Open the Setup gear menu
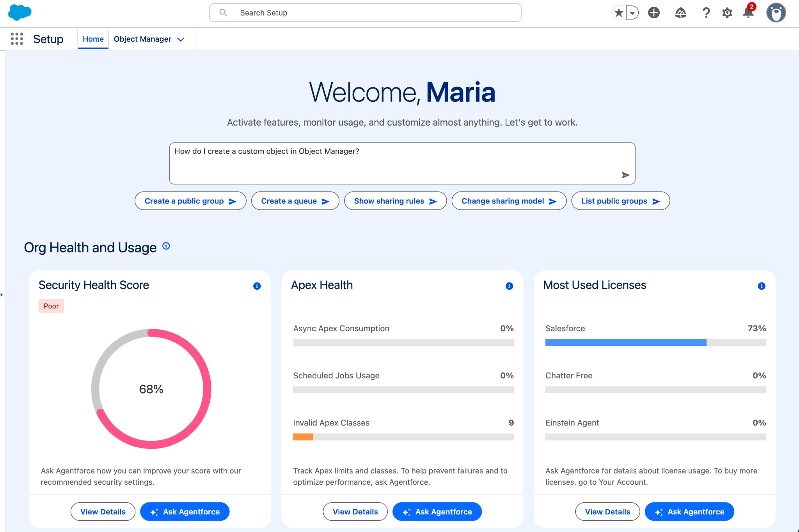 point(727,13)
